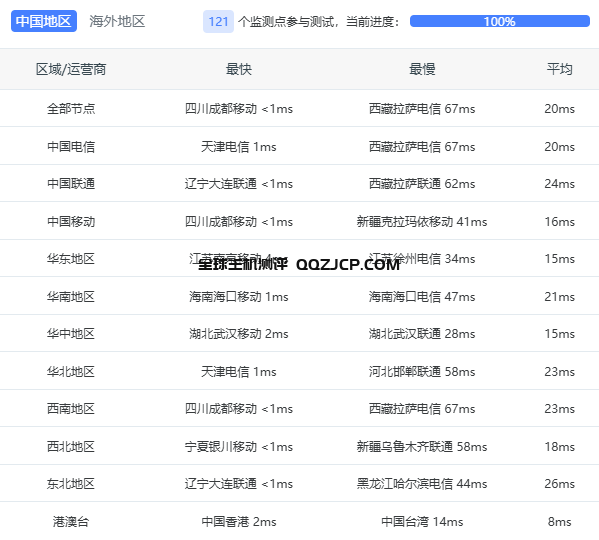The image size is (599, 540).
Task: Click 16ms average in 中国移动 row
Action: (x=559, y=221)
